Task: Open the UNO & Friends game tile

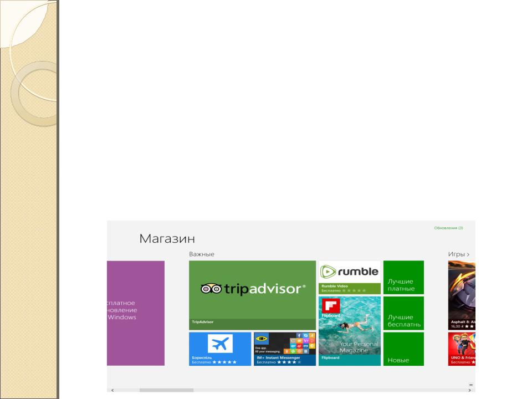Action: (x=462, y=349)
